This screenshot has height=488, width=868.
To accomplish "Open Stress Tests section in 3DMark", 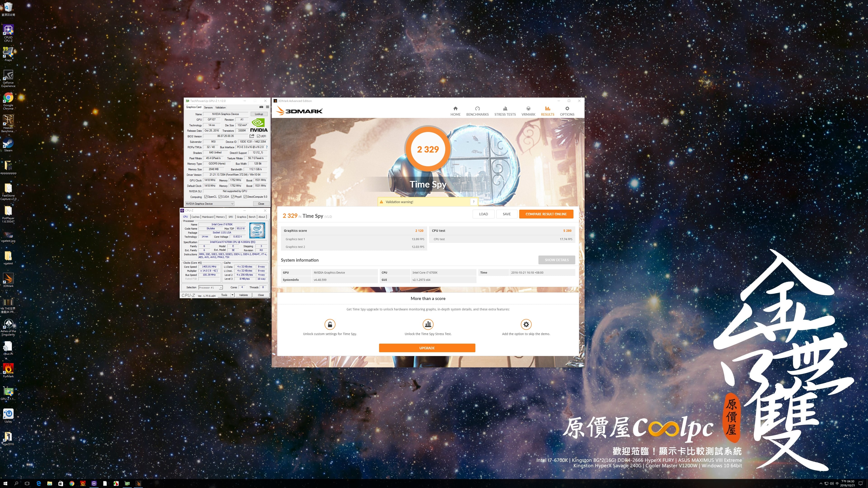I will 505,111.
